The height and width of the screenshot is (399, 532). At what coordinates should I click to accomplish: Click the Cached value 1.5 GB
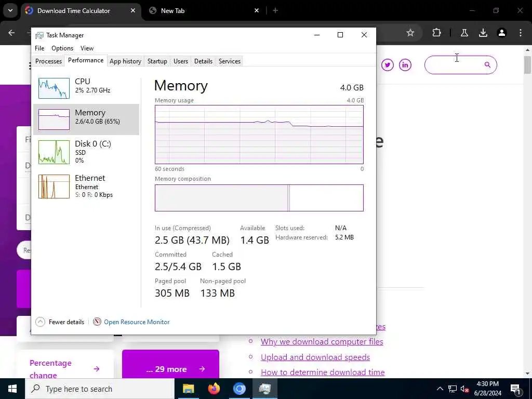pyautogui.click(x=227, y=267)
